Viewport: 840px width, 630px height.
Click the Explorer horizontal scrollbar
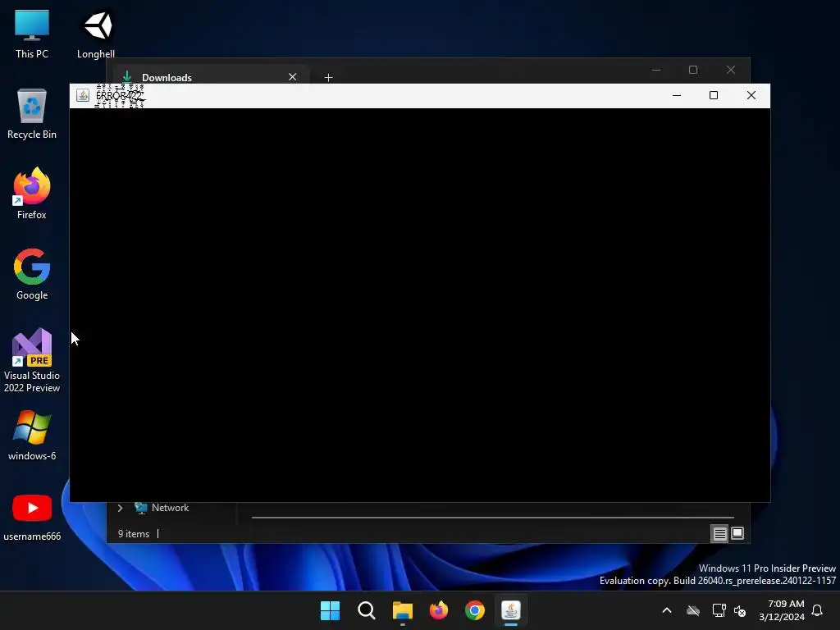tap(493, 518)
